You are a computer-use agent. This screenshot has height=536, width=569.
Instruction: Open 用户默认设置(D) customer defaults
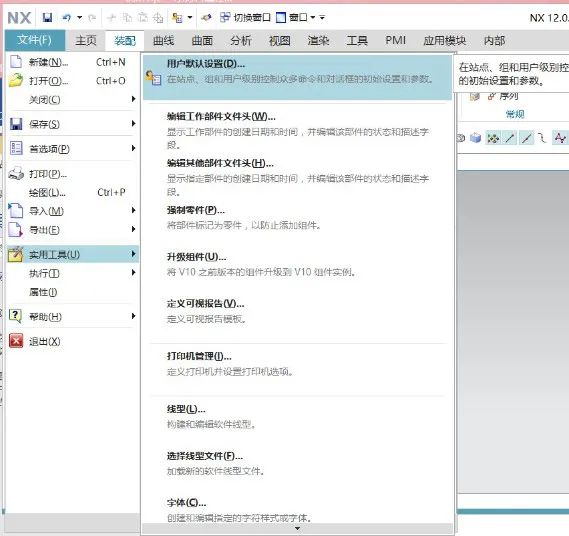coord(297,77)
